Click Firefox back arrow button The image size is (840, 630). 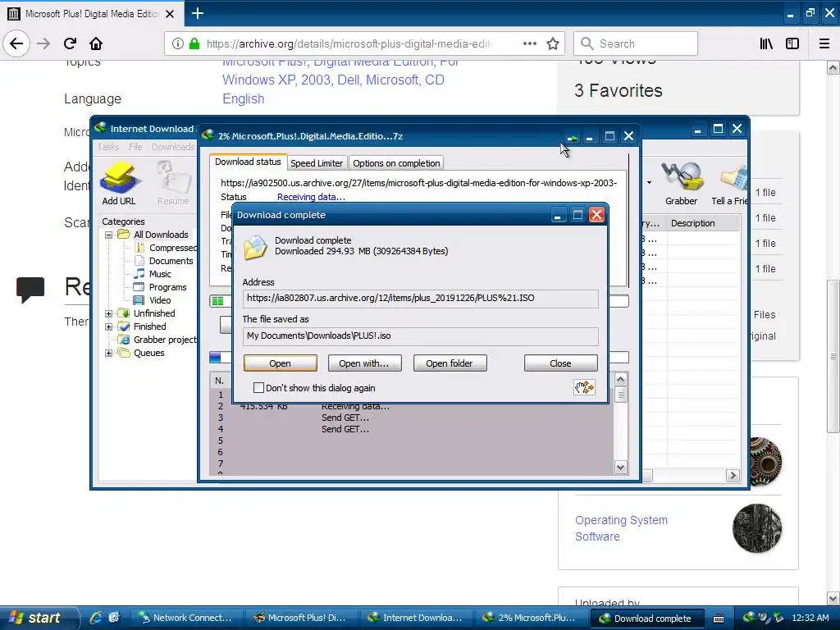pos(16,43)
